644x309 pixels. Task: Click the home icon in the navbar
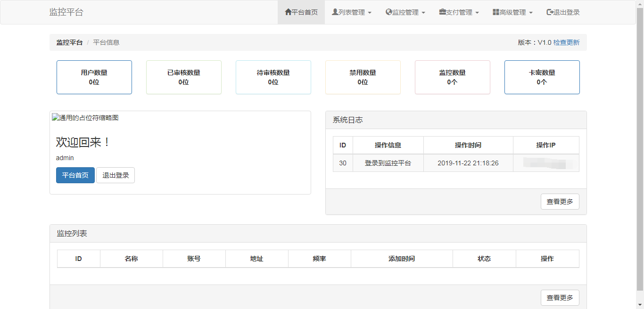click(x=288, y=12)
